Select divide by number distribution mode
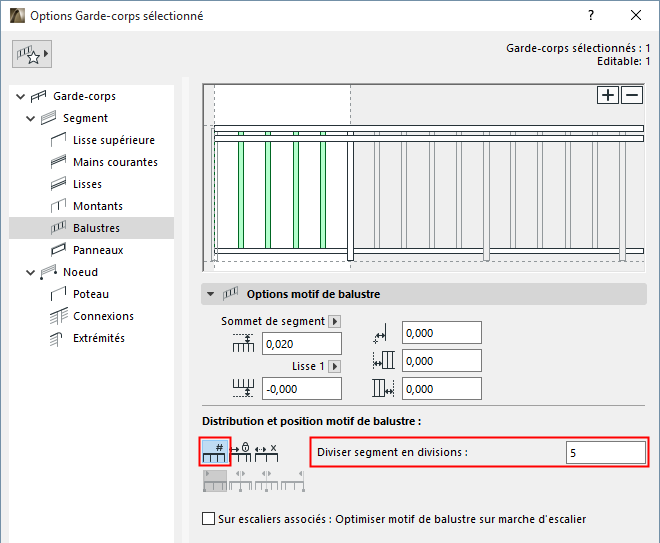Image resolution: width=660 pixels, height=543 pixels. click(x=215, y=451)
